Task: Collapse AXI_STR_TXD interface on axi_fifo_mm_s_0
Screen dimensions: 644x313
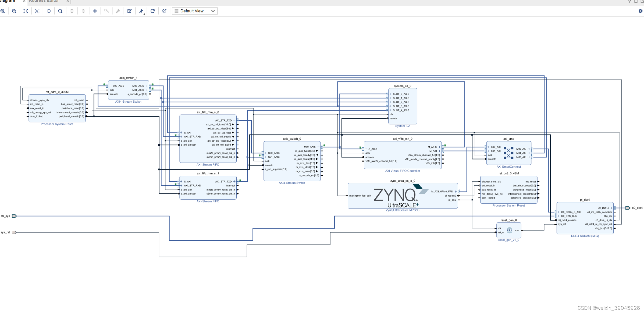Action: pos(234,120)
